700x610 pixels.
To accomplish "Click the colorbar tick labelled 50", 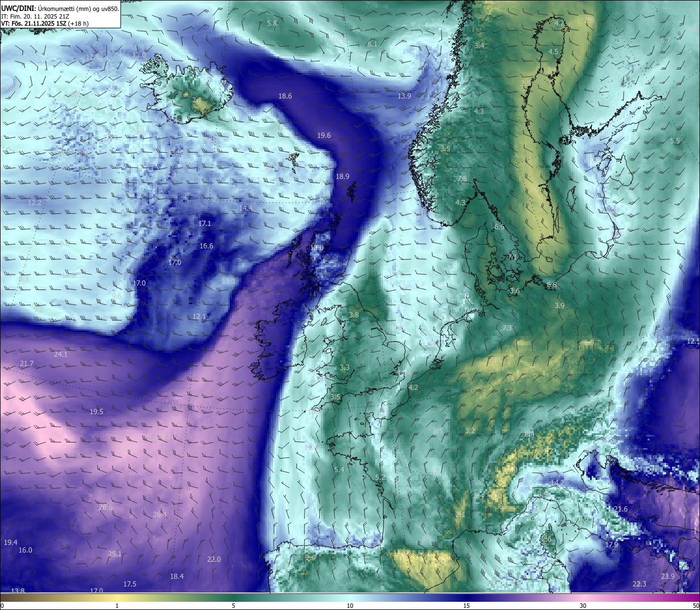I will coord(696,606).
